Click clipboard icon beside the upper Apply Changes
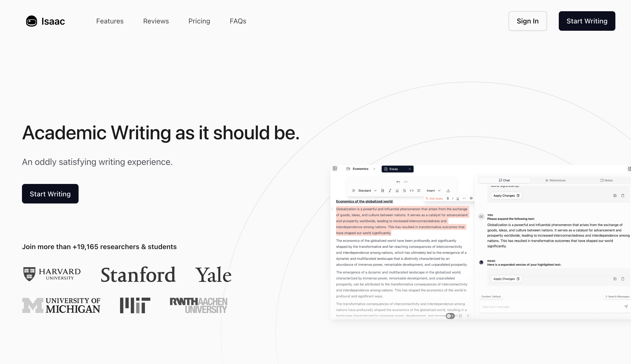631x364 pixels. (623, 195)
